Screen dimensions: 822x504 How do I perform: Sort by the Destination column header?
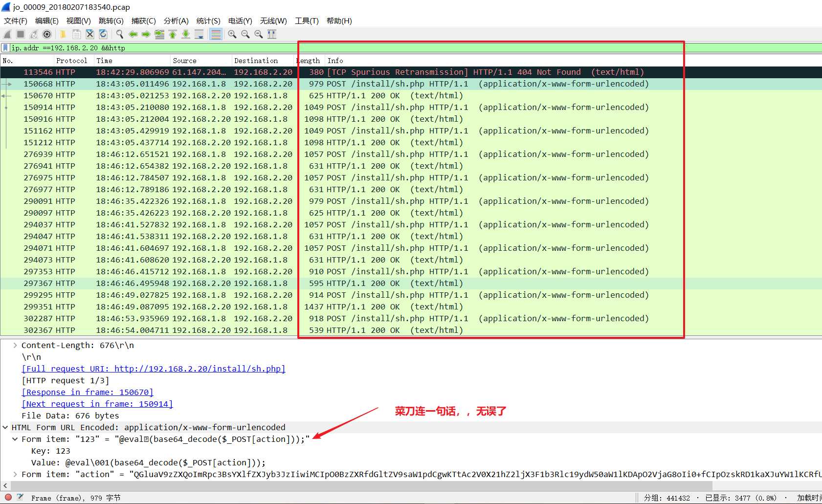coord(263,61)
